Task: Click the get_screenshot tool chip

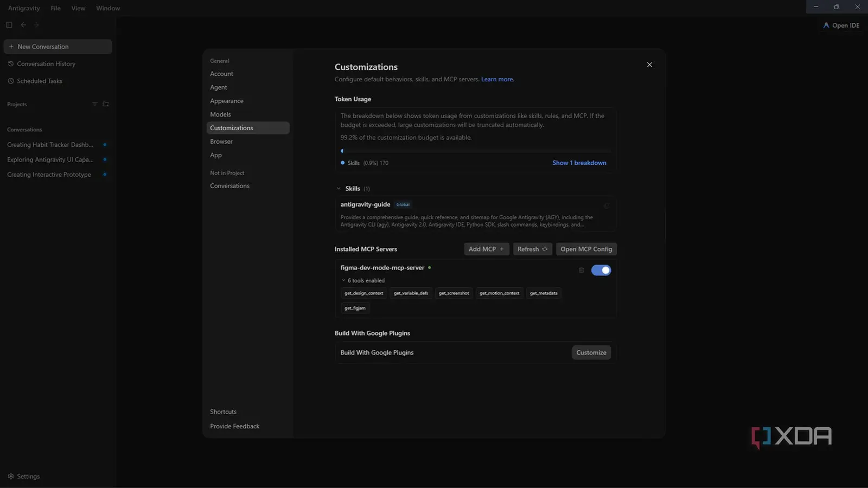Action: coord(454,293)
